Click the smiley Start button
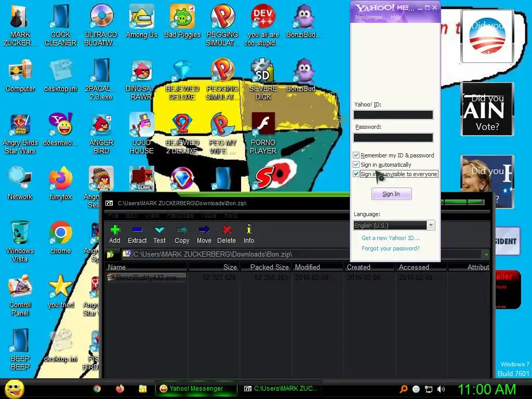The height and width of the screenshot is (399, 532). tap(14, 389)
